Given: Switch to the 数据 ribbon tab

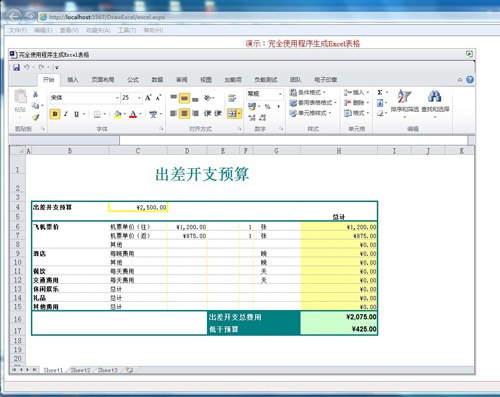Looking at the screenshot, I should pos(157,80).
